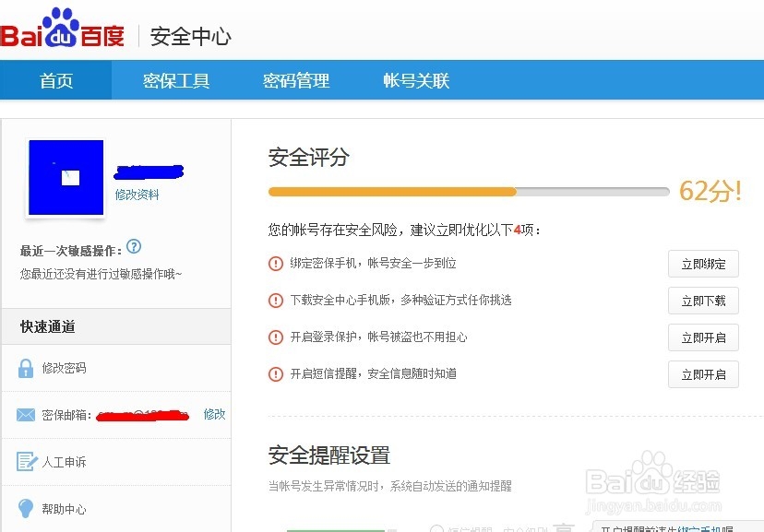The width and height of the screenshot is (764, 532).
Task: Open the 修改资料 link
Action: coord(137,195)
